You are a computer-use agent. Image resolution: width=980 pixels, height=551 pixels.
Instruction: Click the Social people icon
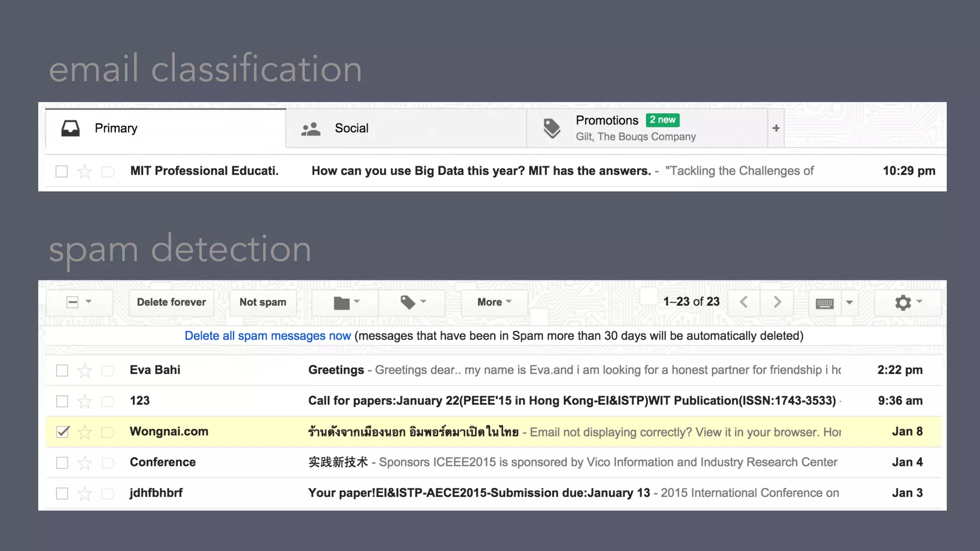pyautogui.click(x=311, y=129)
